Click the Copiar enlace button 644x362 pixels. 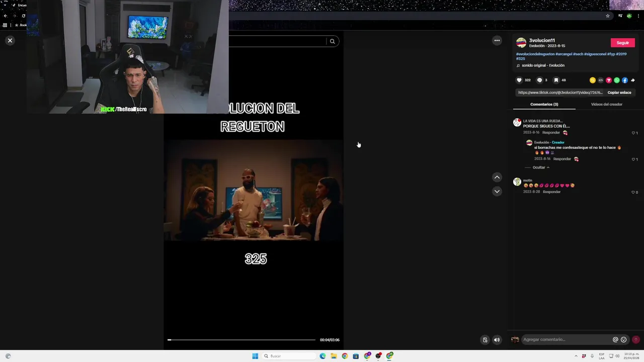pos(619,93)
